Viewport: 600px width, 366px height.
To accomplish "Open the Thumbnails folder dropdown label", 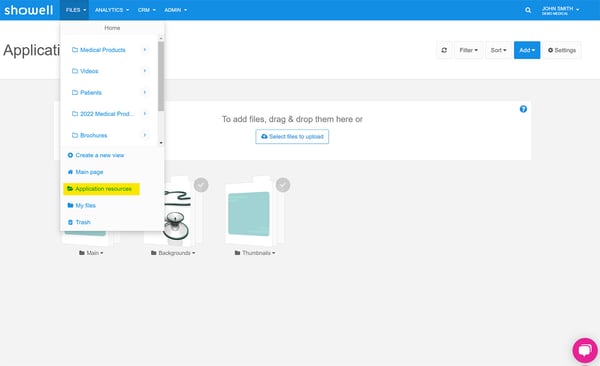I will tap(255, 253).
